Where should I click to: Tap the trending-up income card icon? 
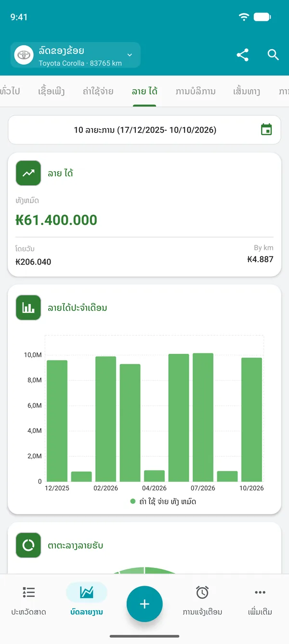coord(28,173)
